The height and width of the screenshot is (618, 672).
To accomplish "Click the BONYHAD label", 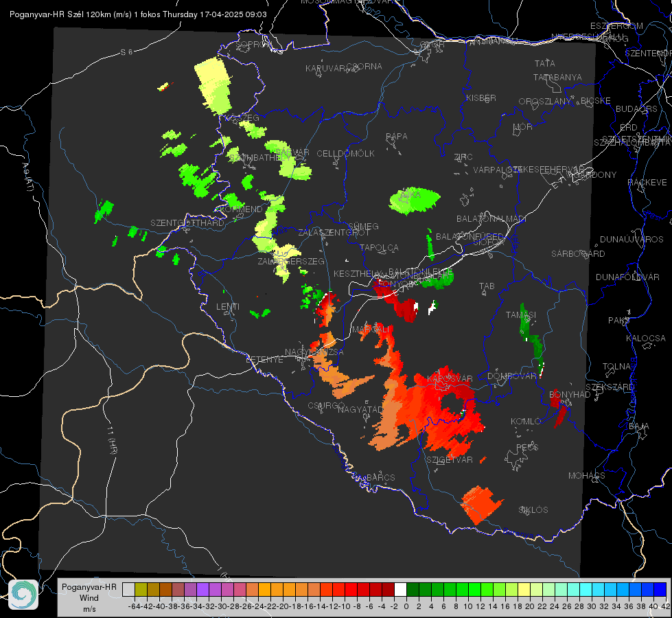I will [570, 395].
